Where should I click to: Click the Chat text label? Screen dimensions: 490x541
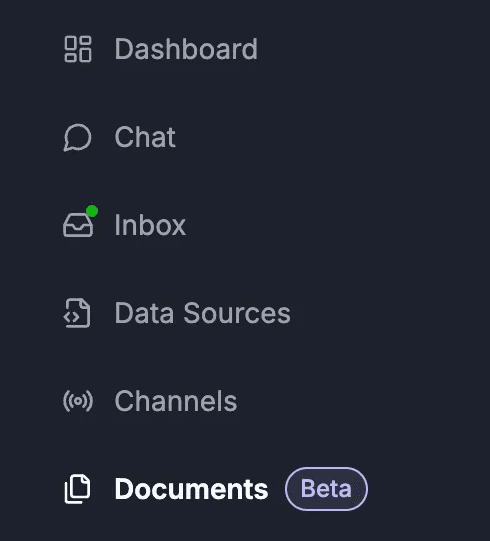145,137
